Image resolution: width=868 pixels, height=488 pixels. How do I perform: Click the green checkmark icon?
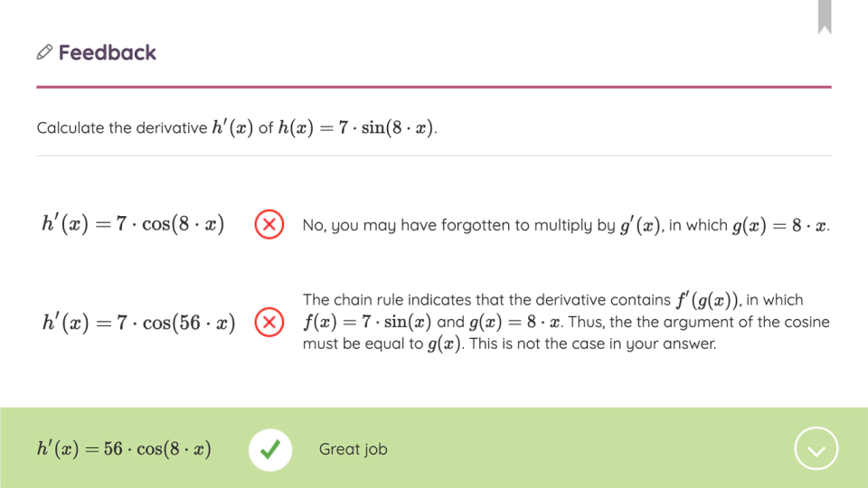point(269,449)
